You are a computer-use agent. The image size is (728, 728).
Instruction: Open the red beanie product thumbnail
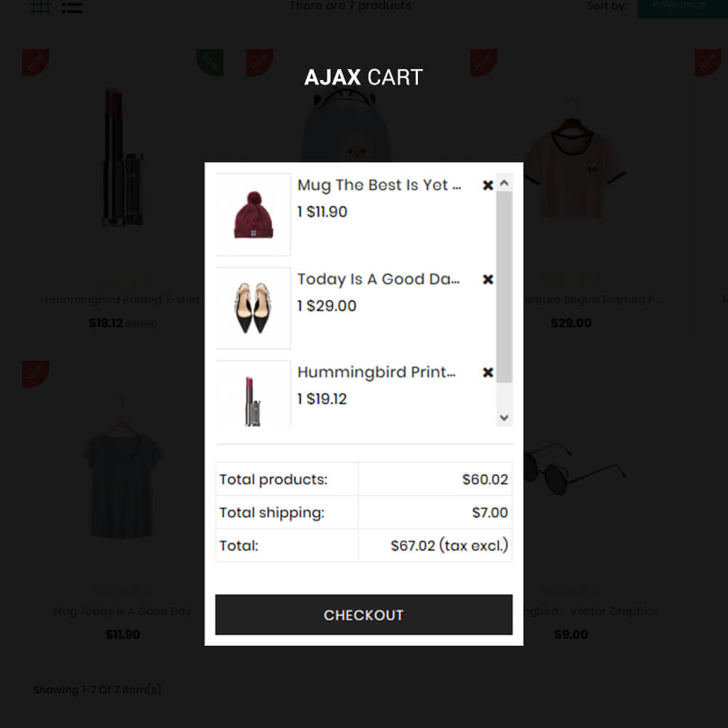pos(253,215)
